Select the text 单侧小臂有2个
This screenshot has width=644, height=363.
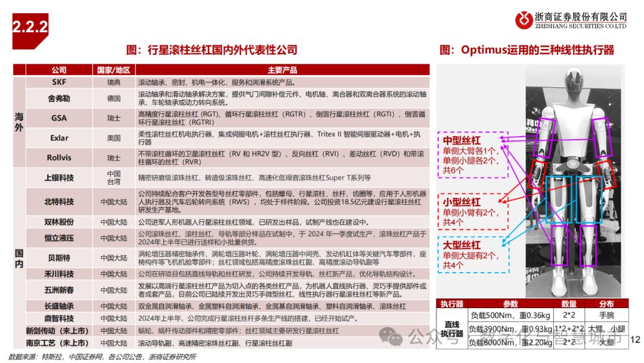pos(470,213)
